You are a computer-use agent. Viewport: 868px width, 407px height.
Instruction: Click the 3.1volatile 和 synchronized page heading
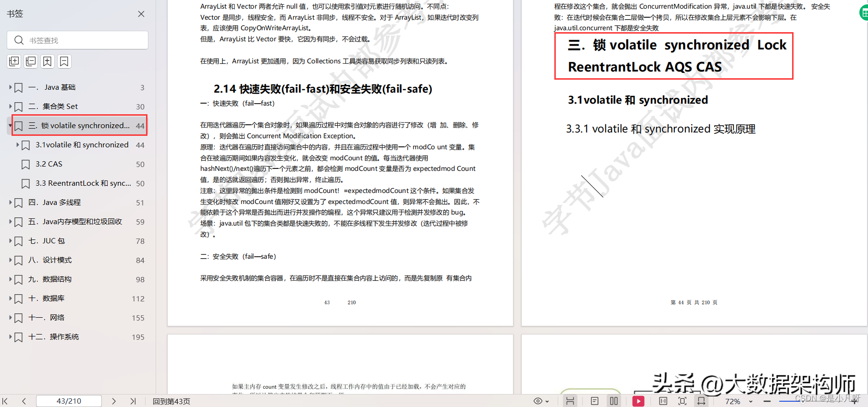pyautogui.click(x=638, y=100)
